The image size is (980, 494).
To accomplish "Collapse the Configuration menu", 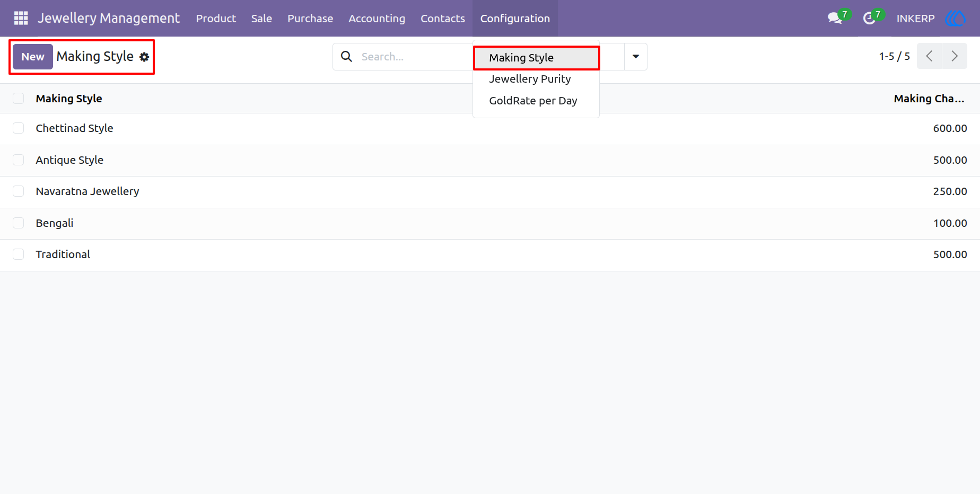I will [515, 19].
